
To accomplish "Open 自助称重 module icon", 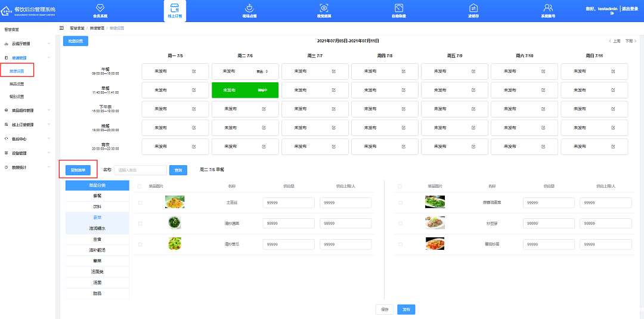I will [399, 8].
